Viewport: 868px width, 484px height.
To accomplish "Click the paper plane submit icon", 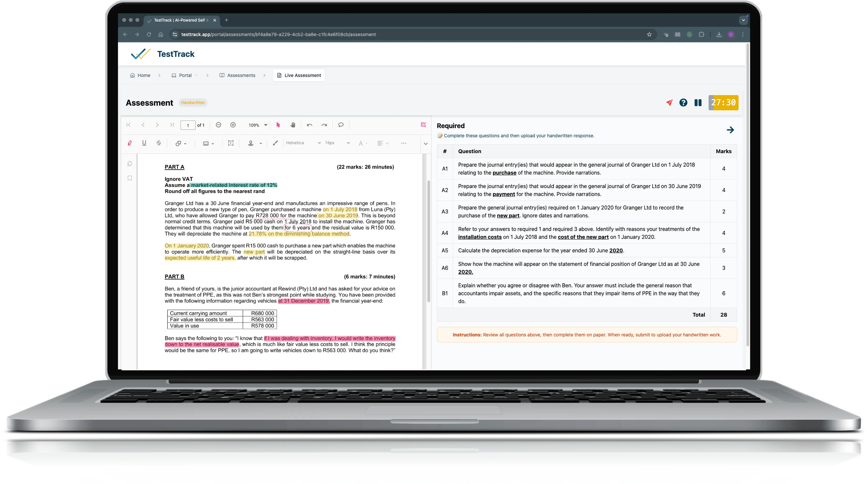I will tap(669, 103).
